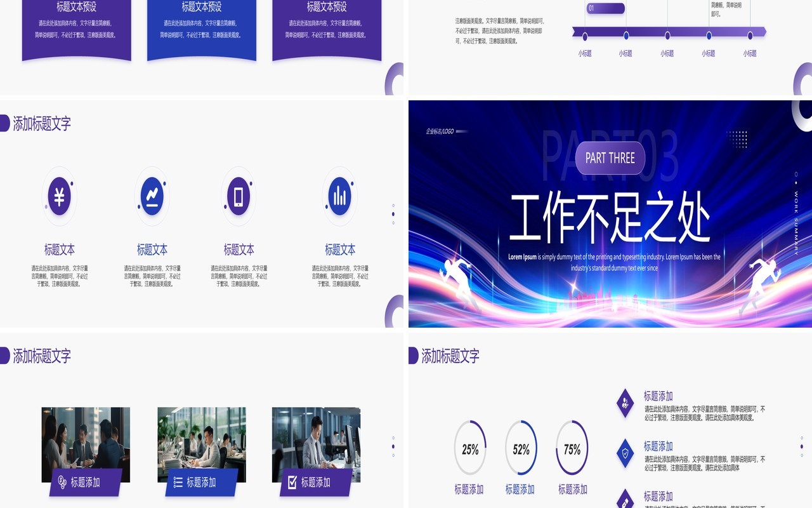This screenshot has height=508, width=812.
Task: Select the blue 标题文本预设 card
Action: coord(202,30)
